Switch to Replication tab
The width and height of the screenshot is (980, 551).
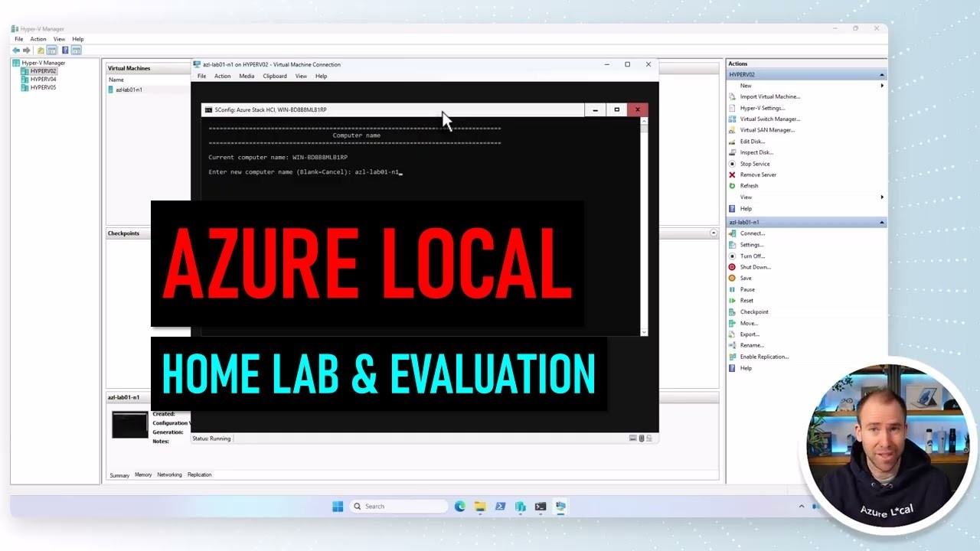point(199,474)
